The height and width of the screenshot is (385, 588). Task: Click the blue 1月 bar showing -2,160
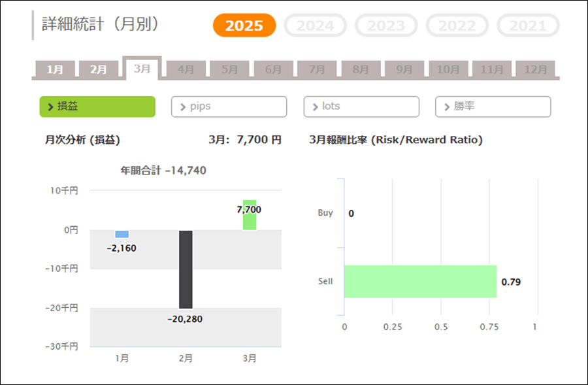[x=122, y=234]
